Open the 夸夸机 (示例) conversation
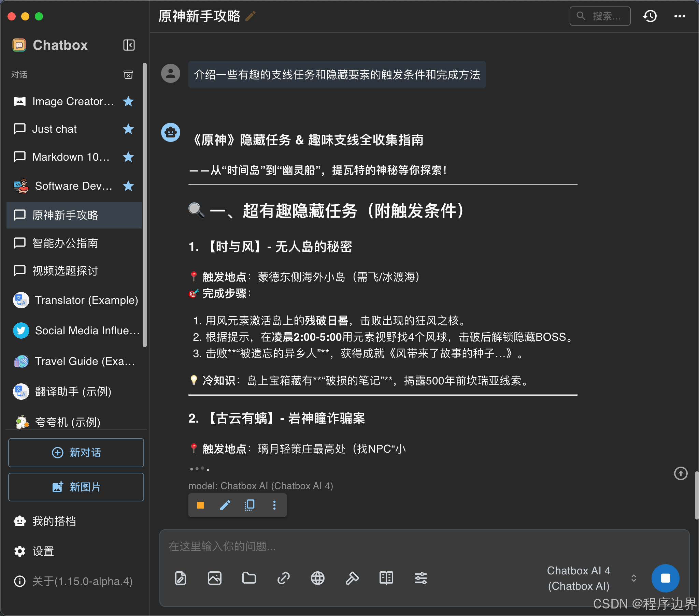This screenshot has height=616, width=699. click(74, 422)
